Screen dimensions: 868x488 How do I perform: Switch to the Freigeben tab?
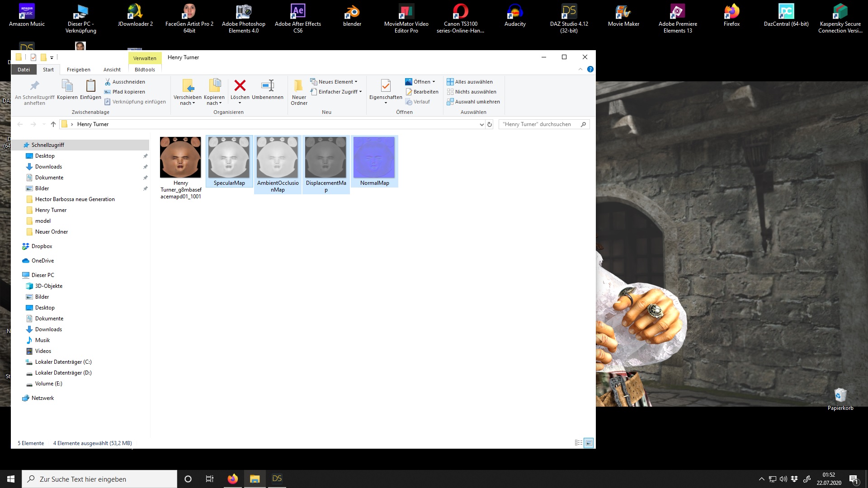[78, 70]
